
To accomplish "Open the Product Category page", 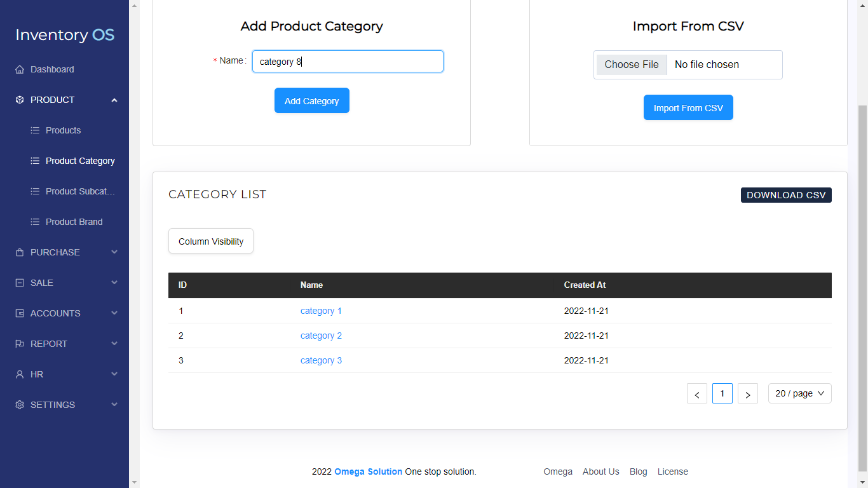I will 79,161.
